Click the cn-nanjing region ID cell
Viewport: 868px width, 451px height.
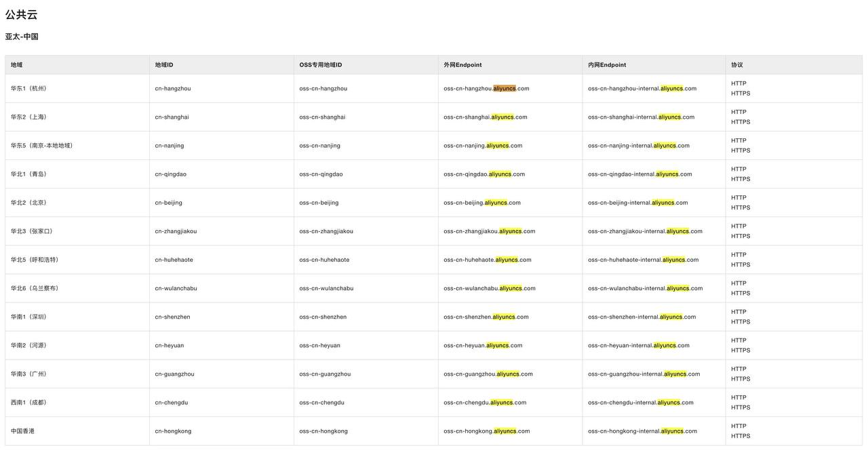pos(169,146)
